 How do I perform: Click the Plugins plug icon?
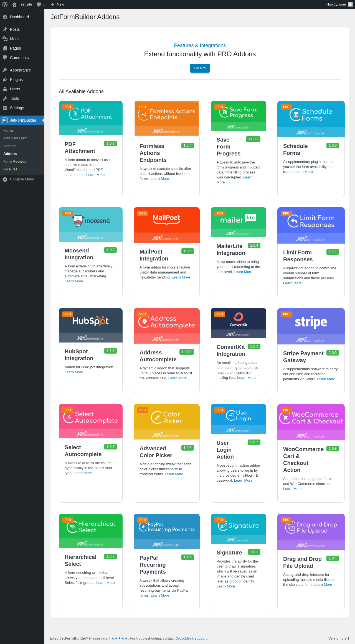pos(5,80)
